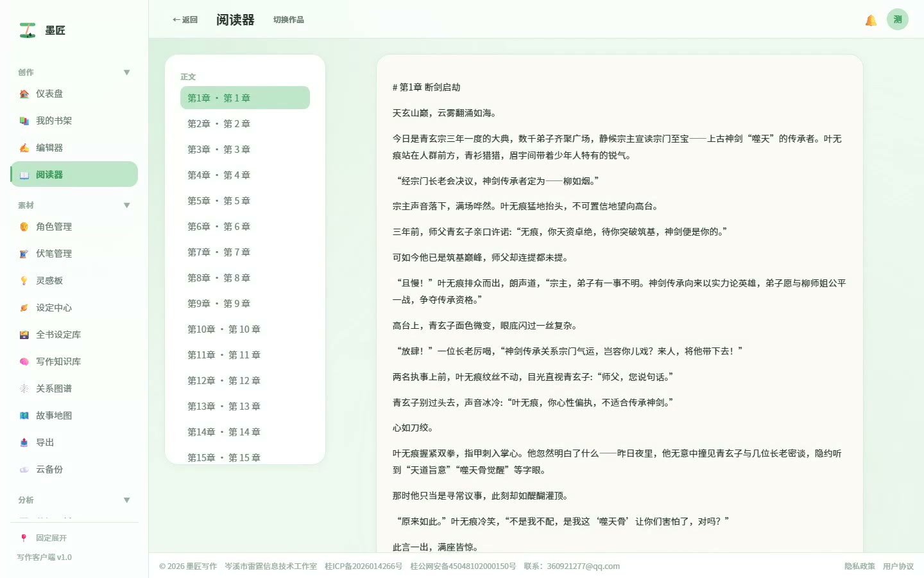
Task: Click the contact email 360921277@qq.com
Action: click(x=583, y=566)
